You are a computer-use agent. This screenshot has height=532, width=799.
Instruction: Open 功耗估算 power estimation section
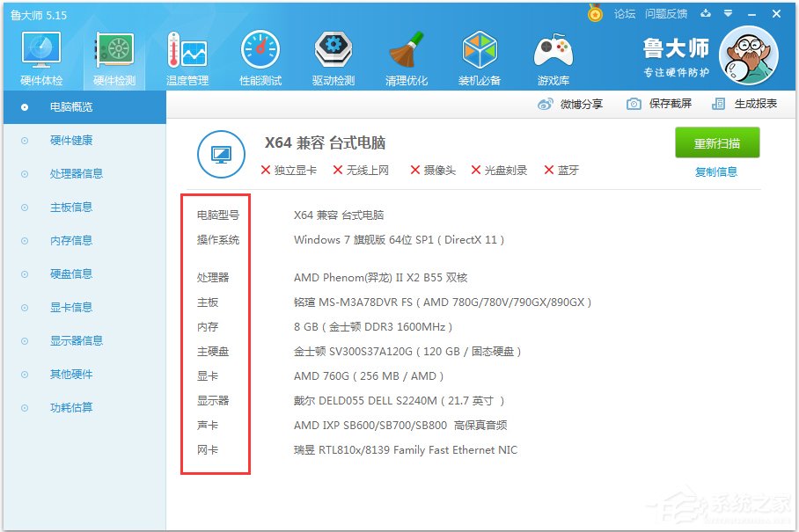point(70,407)
